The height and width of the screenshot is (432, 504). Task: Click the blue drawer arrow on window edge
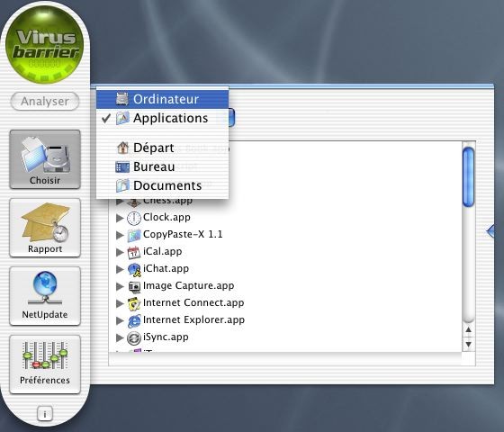point(490,230)
